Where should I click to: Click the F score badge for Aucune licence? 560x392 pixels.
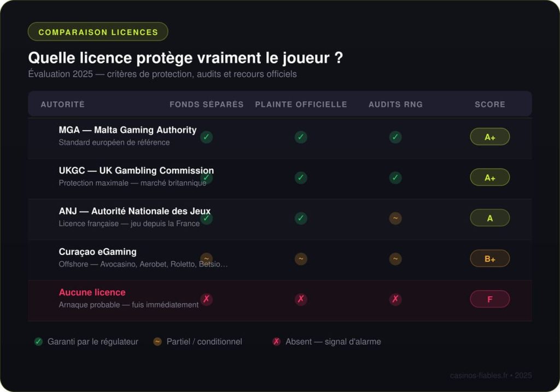489,299
